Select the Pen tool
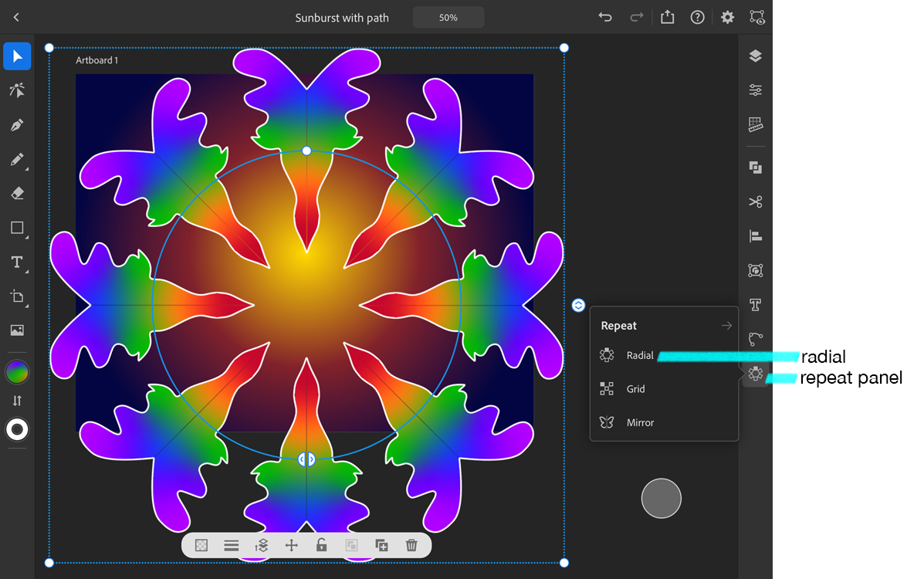Image resolution: width=924 pixels, height=579 pixels. [17, 125]
